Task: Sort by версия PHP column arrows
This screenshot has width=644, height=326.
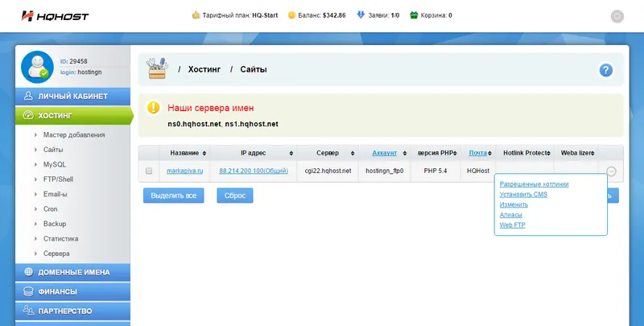Action: (455, 153)
